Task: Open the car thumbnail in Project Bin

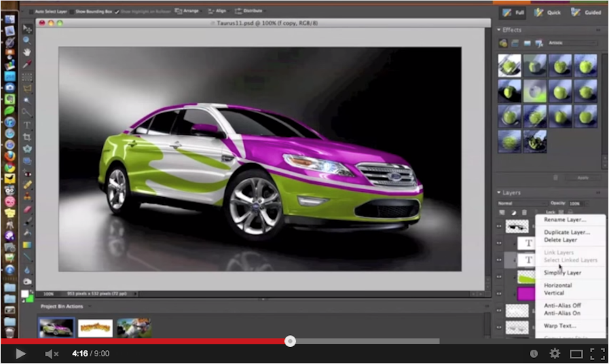Action: [56, 327]
